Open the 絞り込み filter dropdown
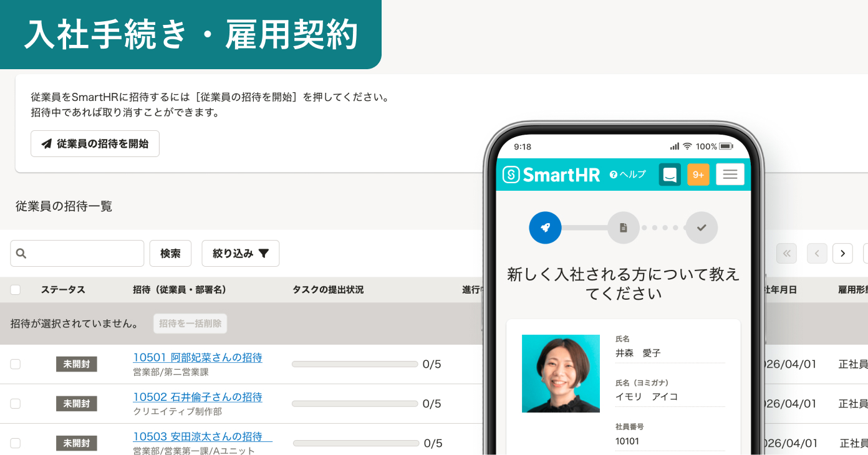This screenshot has height=455, width=868. coord(240,254)
